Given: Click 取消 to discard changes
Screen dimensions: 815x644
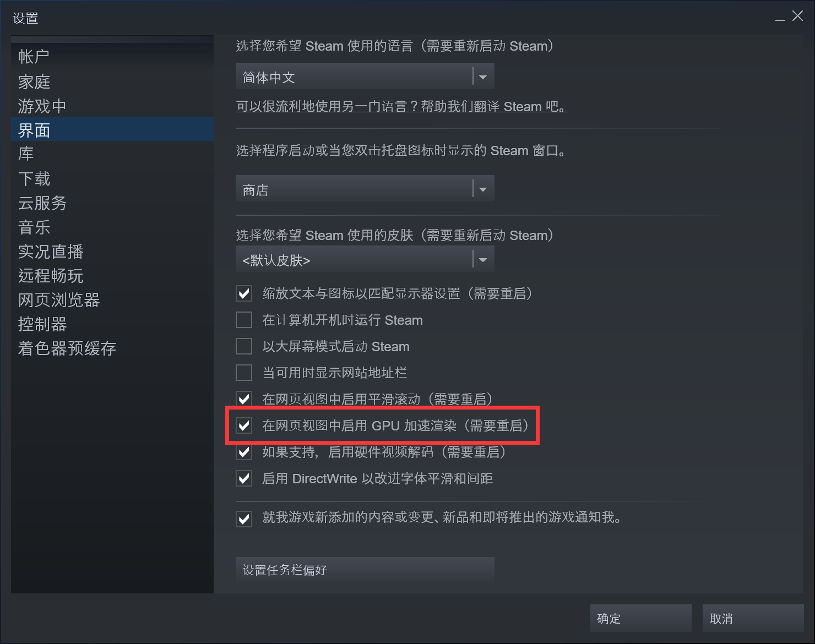Looking at the screenshot, I should [x=753, y=618].
